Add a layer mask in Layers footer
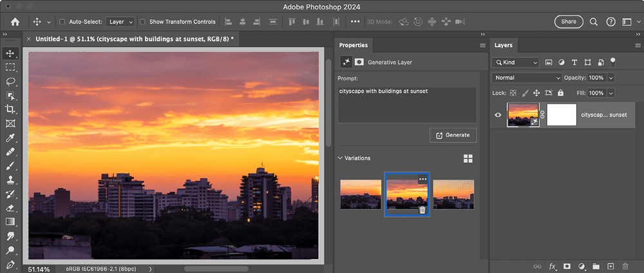The height and width of the screenshot is (273, 644). [567, 267]
